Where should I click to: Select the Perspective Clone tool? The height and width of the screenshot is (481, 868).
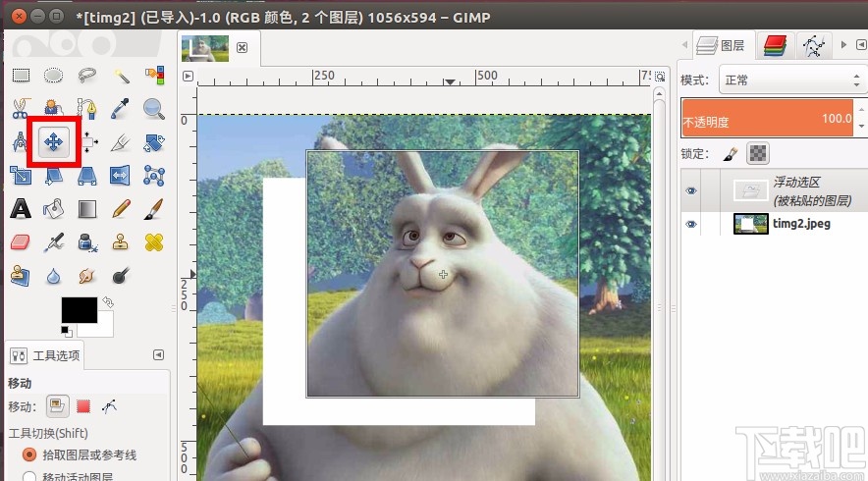[x=21, y=276]
